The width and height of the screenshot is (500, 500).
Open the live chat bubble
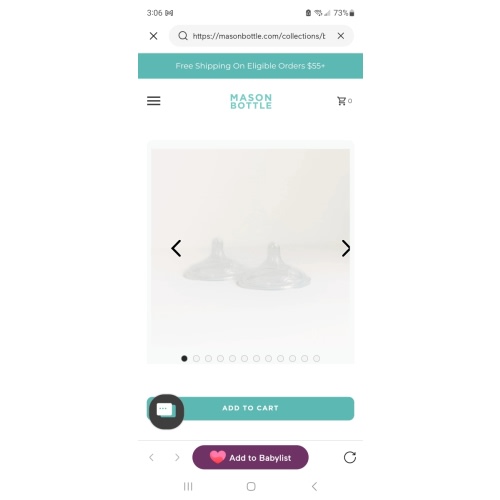pyautogui.click(x=166, y=411)
